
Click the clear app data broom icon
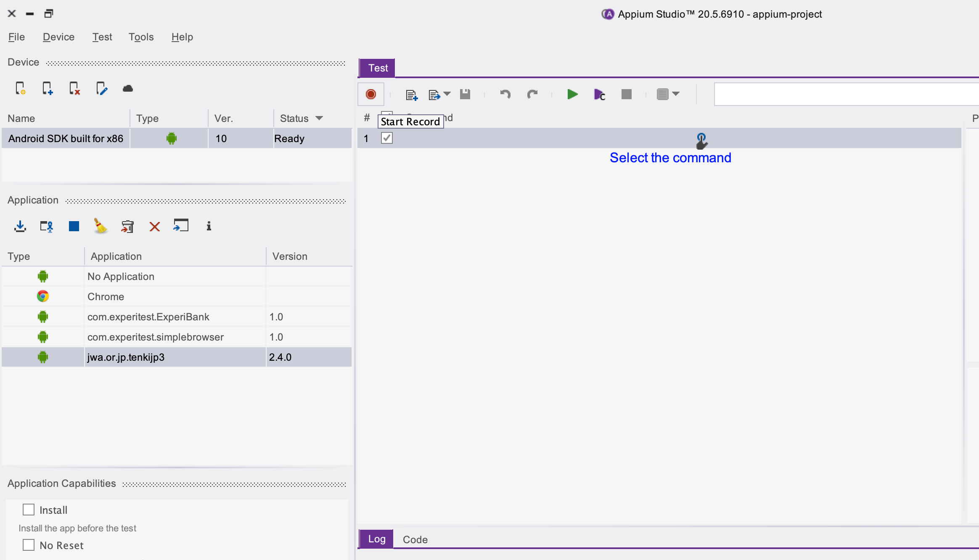coord(101,226)
